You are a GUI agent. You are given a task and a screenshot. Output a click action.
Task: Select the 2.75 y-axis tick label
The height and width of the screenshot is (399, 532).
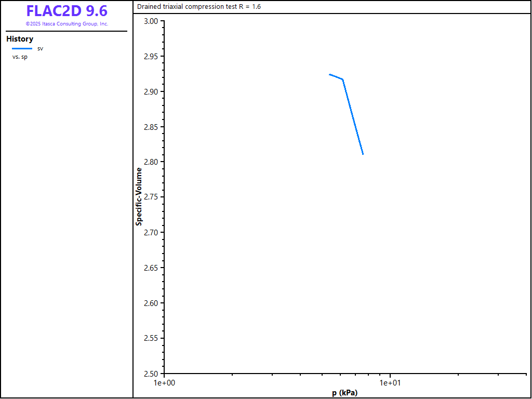tap(151, 197)
